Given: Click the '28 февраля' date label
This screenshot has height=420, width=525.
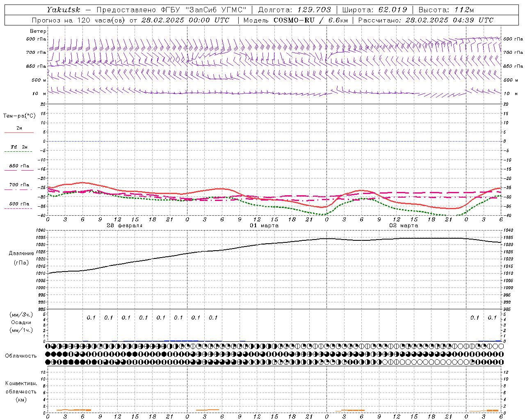Looking at the screenshot, I should [x=125, y=226].
